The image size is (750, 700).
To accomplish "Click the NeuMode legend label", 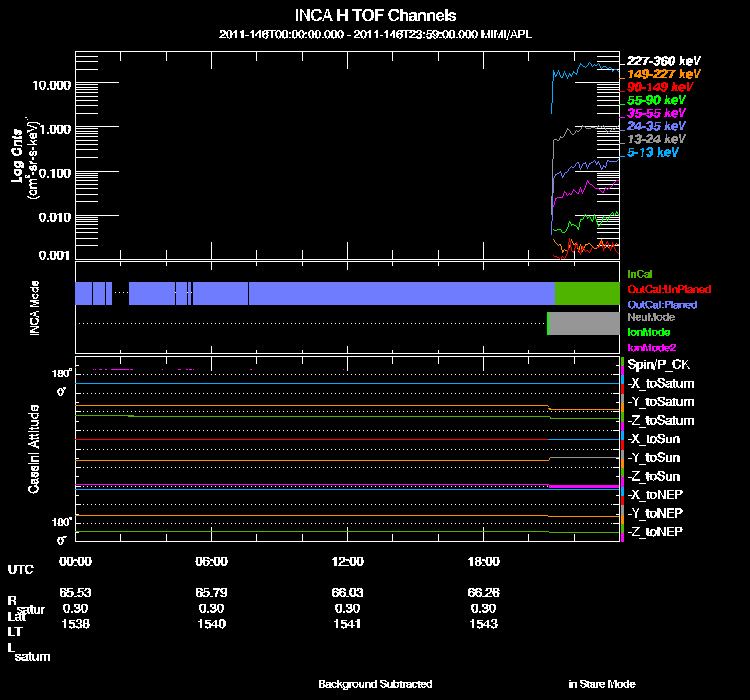I will tap(649, 317).
